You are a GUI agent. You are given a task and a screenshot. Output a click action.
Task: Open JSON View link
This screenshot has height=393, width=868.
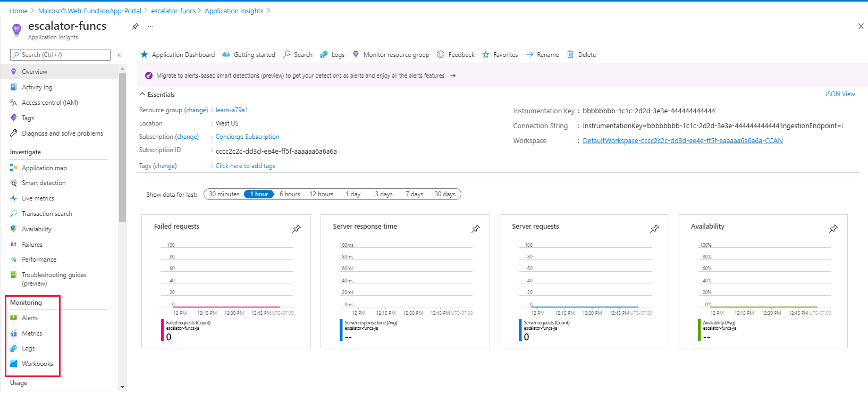(x=840, y=94)
